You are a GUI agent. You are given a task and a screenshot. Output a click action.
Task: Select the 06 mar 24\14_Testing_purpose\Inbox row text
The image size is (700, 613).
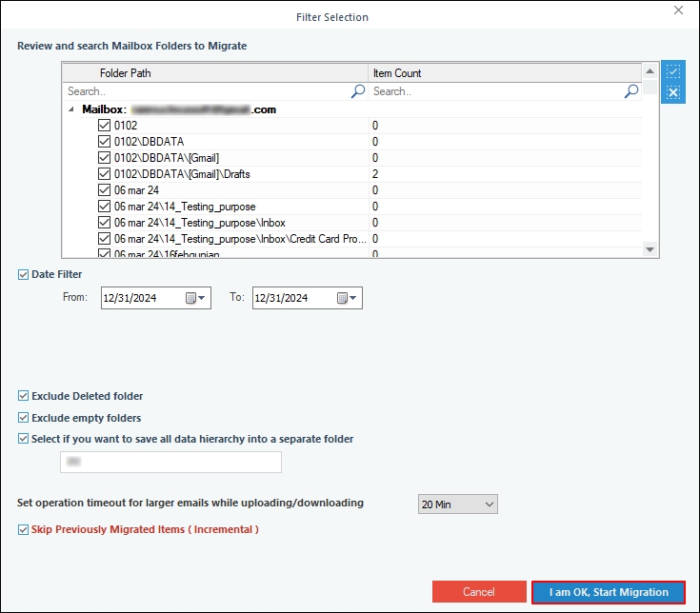tap(200, 223)
